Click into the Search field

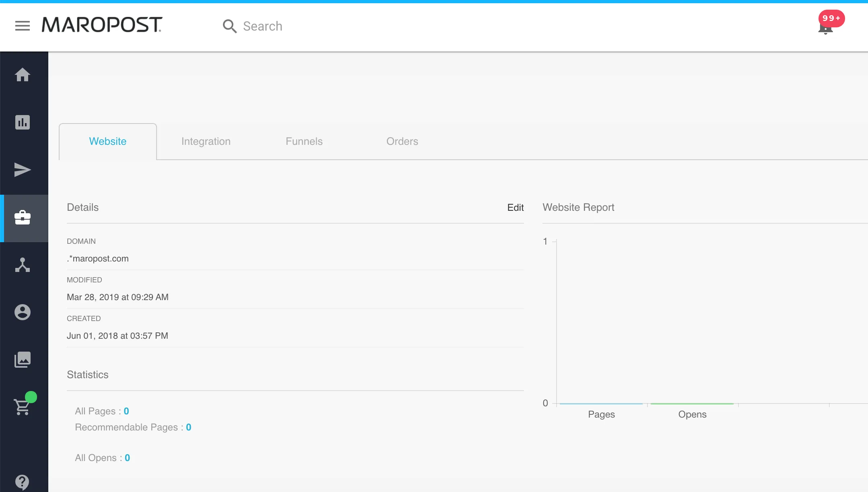point(263,26)
